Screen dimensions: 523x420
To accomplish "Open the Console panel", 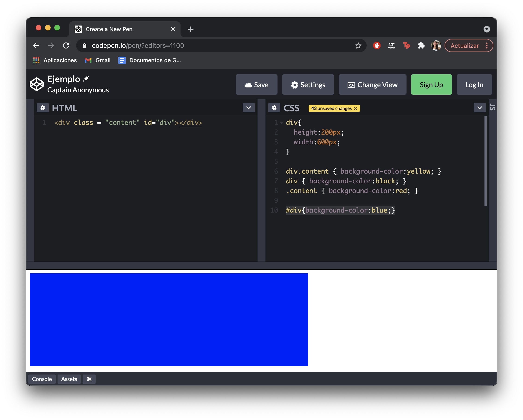I will tap(42, 379).
